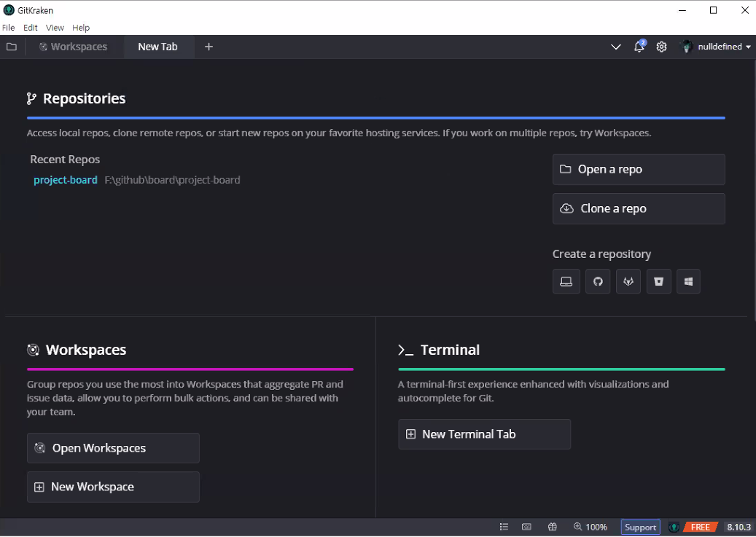This screenshot has height=537, width=756.
Task: Open the nulldefined account dropdown arrow
Action: click(748, 47)
